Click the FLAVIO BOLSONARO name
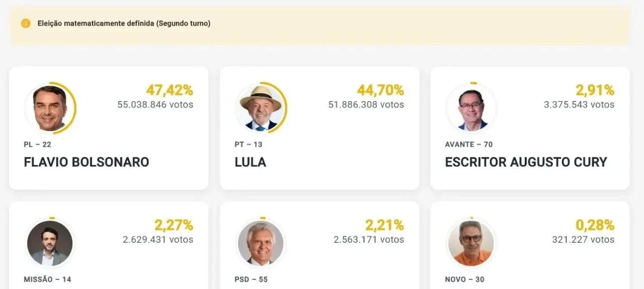Viewport: 644px width, 289px height. click(x=87, y=162)
